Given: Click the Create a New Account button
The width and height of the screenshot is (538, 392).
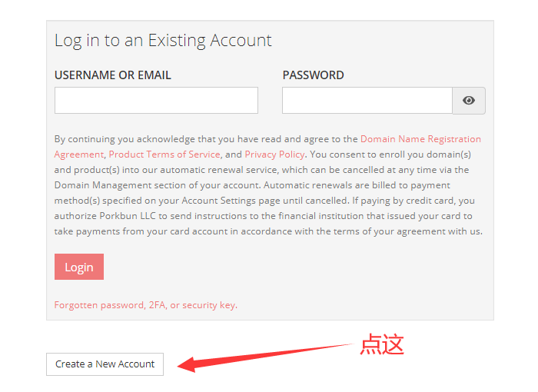Looking at the screenshot, I should [105, 364].
